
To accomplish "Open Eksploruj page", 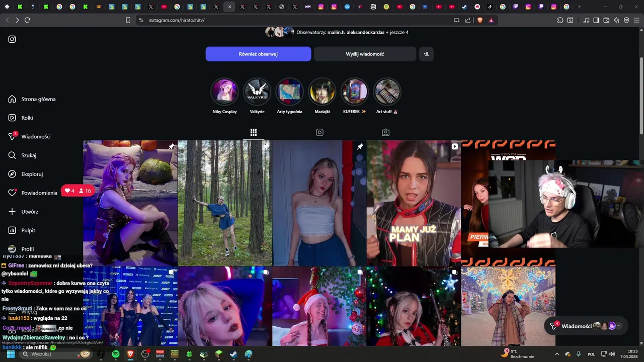I will 26,174.
